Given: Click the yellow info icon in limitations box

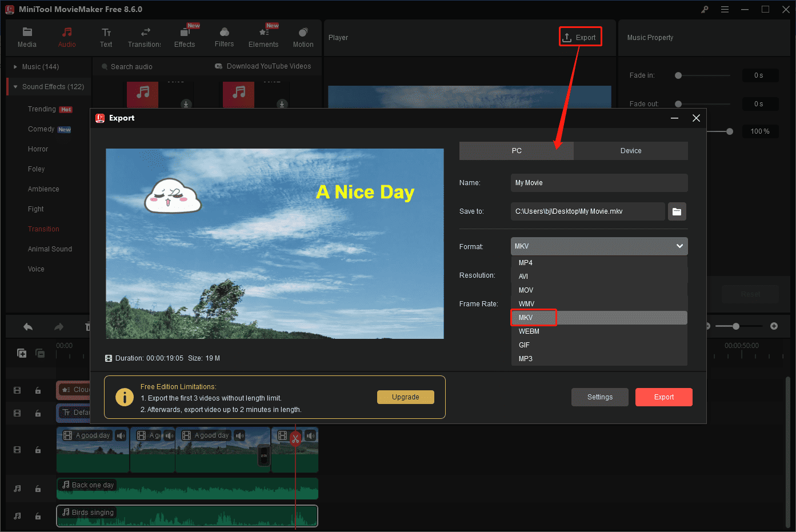Looking at the screenshot, I should tap(124, 397).
